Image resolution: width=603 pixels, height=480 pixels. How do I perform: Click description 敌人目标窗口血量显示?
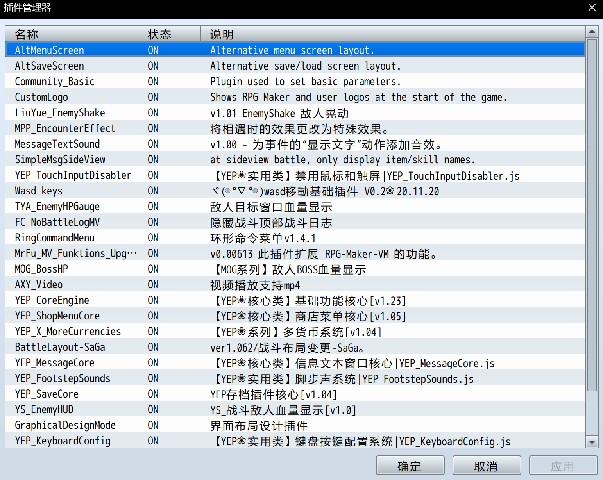(x=271, y=207)
